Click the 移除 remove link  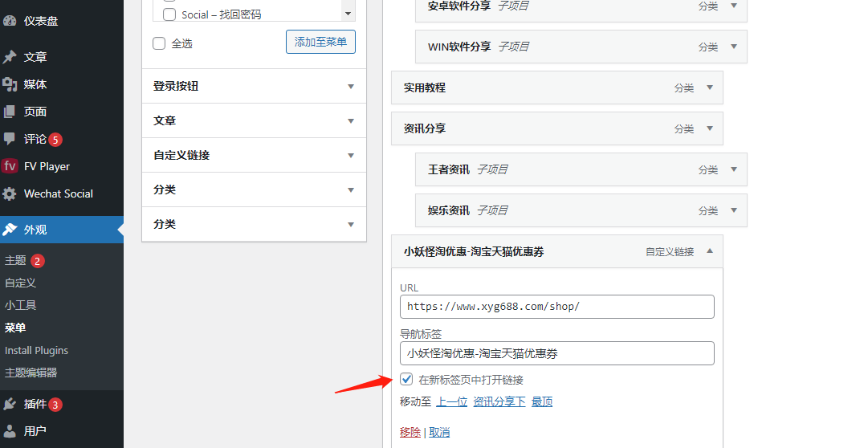[410, 432]
